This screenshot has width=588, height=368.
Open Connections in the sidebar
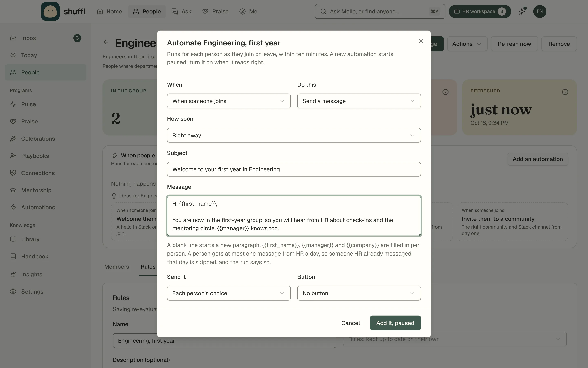pos(46,173)
